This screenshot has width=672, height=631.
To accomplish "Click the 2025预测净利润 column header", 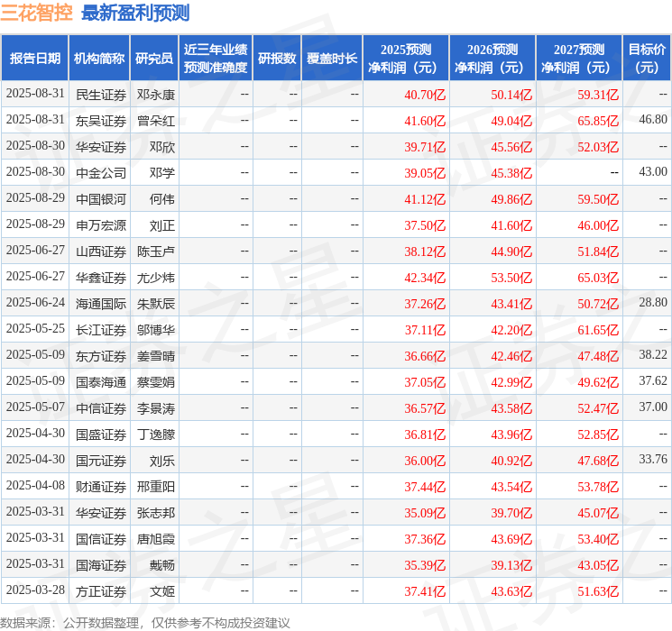I will 406,59.
